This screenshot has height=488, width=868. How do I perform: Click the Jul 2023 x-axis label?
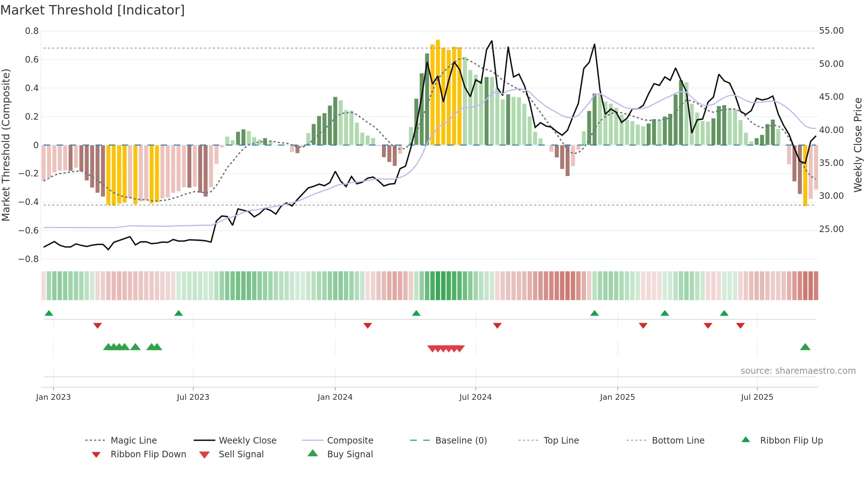coord(193,397)
